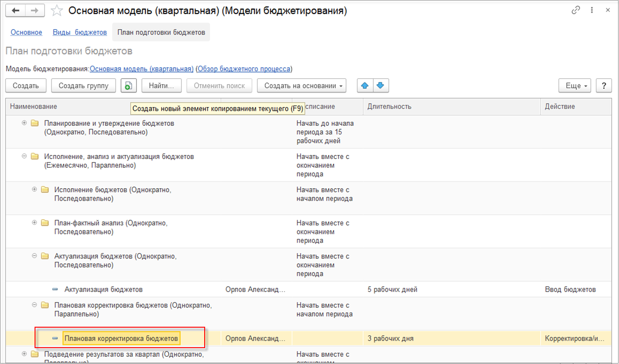This screenshot has width=619, height=364.
Task: Expand 'Планирование и утверждение бюджетов' group
Action: 24,123
